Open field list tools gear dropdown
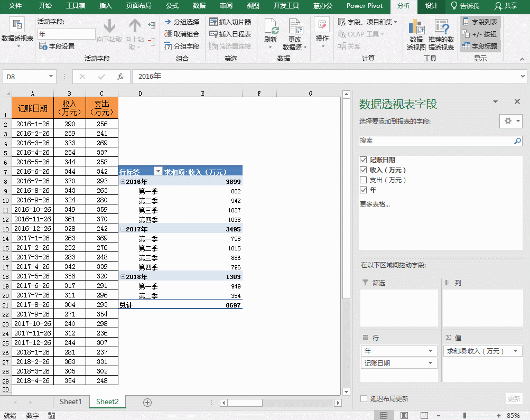Screen dimensions: 530x420 (511, 121)
